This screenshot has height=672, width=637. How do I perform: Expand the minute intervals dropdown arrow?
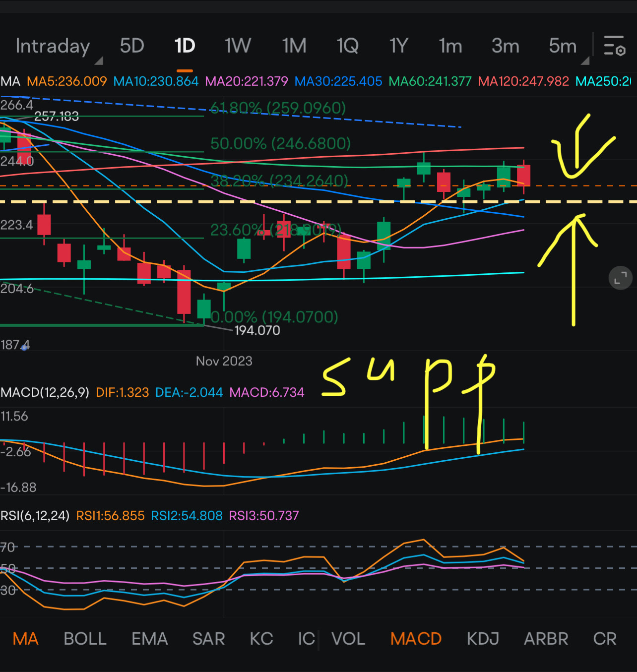585,61
